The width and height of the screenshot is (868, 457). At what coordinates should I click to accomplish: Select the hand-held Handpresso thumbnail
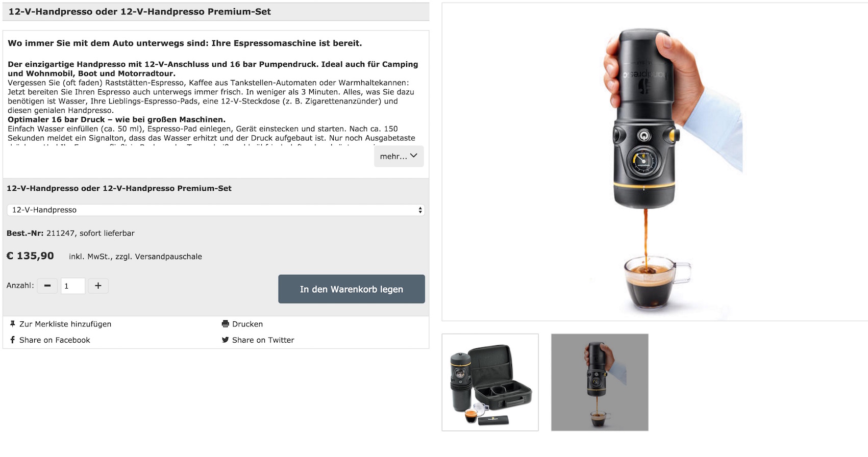[600, 383]
